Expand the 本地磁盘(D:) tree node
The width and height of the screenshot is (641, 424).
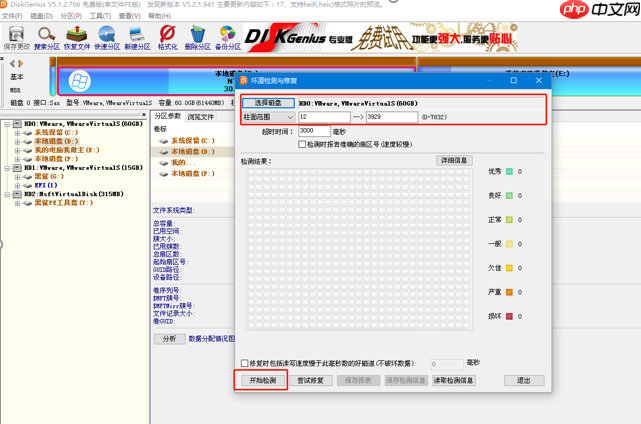(17, 141)
